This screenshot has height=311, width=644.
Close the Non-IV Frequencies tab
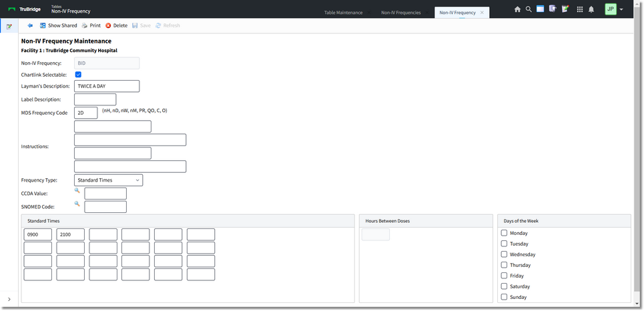click(x=426, y=13)
